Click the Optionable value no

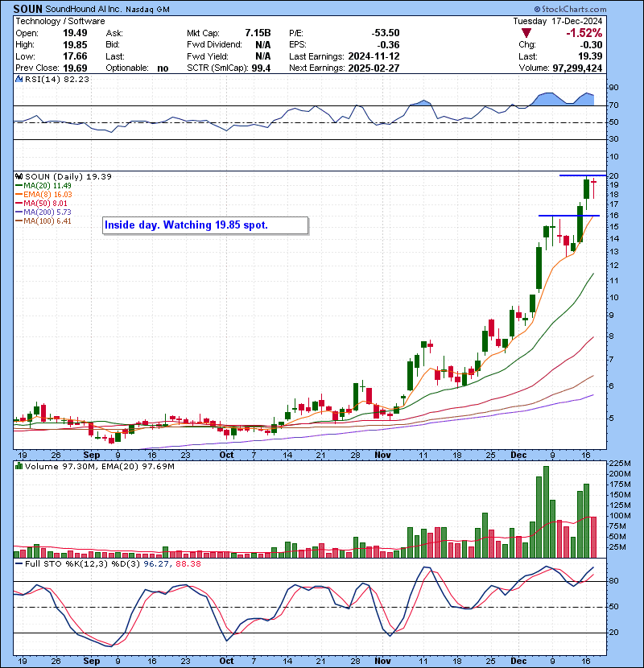point(163,68)
